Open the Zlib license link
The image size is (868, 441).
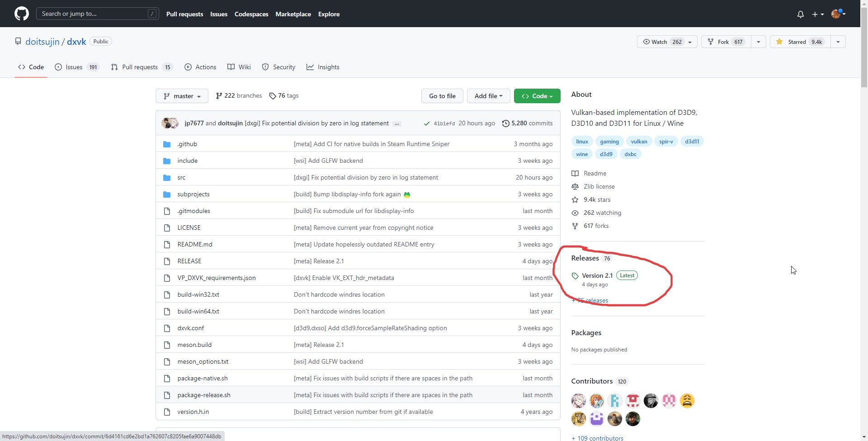pyautogui.click(x=593, y=186)
